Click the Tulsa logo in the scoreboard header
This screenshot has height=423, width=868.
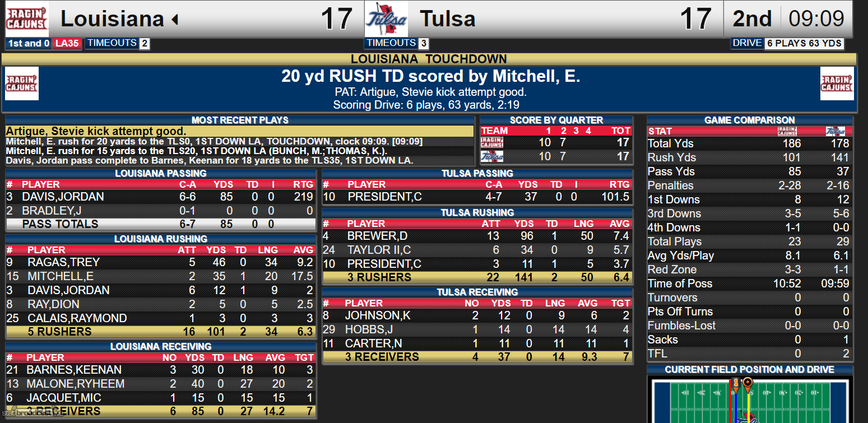[x=386, y=19]
